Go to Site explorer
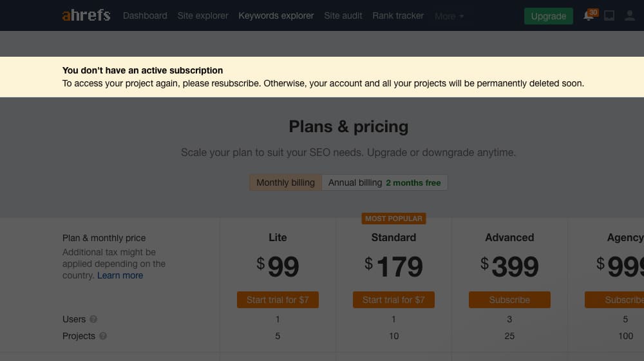This screenshot has height=361, width=644. pyautogui.click(x=203, y=15)
